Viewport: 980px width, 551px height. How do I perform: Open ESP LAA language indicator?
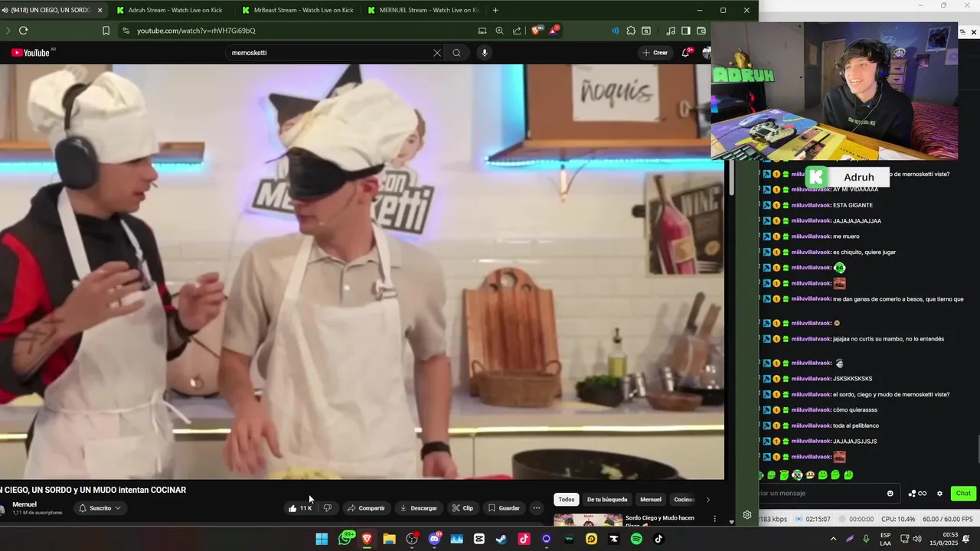point(886,539)
